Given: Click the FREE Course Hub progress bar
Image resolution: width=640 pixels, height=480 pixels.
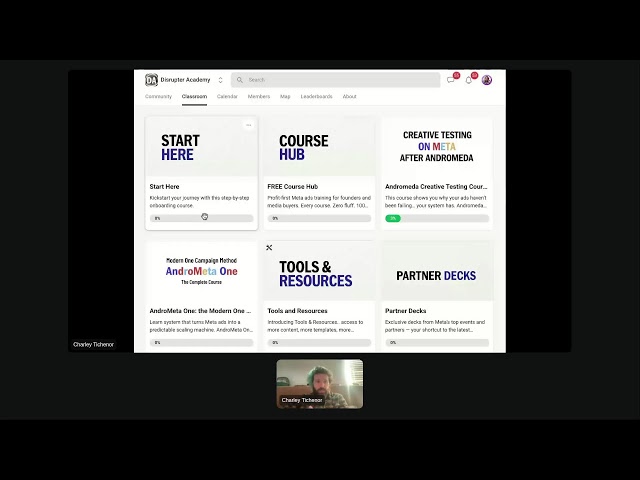Looking at the screenshot, I should 319,218.
